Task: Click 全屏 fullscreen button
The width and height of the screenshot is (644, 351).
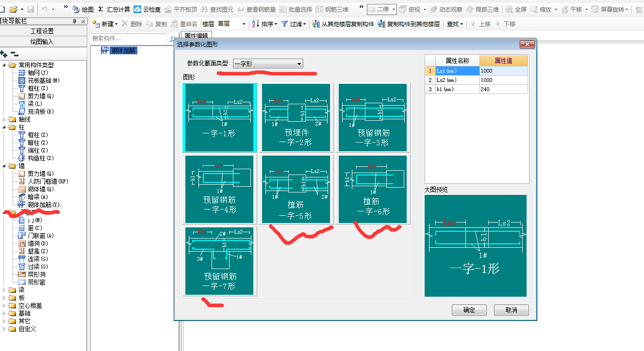Action: click(x=516, y=9)
